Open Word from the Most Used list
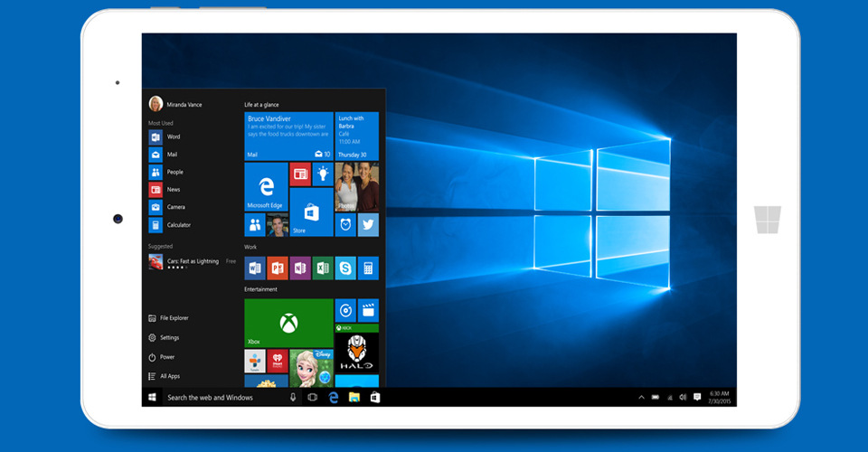Image resolution: width=868 pixels, height=452 pixels. (x=165, y=137)
